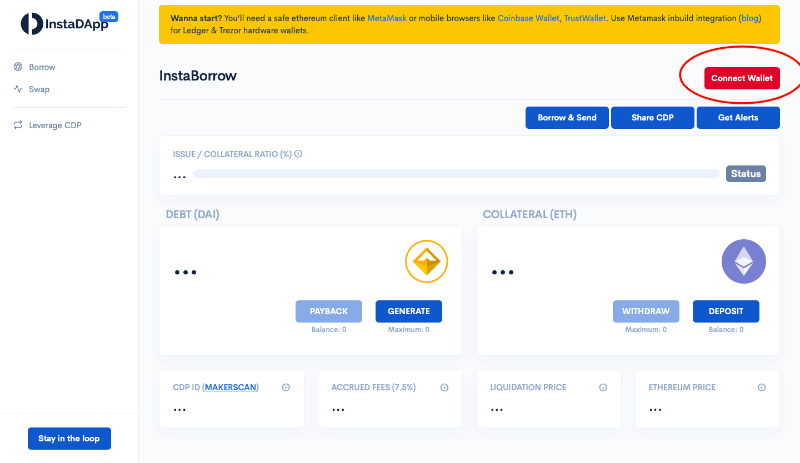
Task: Click the Generate DAI button
Action: coord(408,311)
